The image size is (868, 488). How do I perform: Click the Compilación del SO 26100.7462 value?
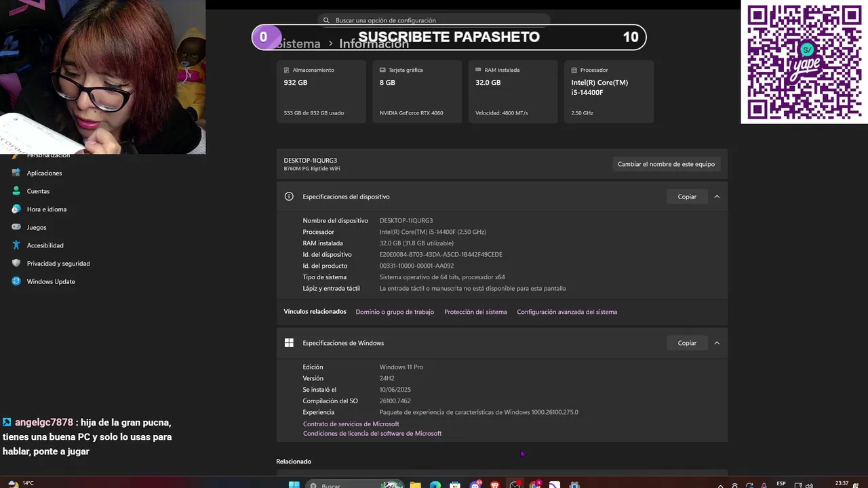click(x=395, y=401)
